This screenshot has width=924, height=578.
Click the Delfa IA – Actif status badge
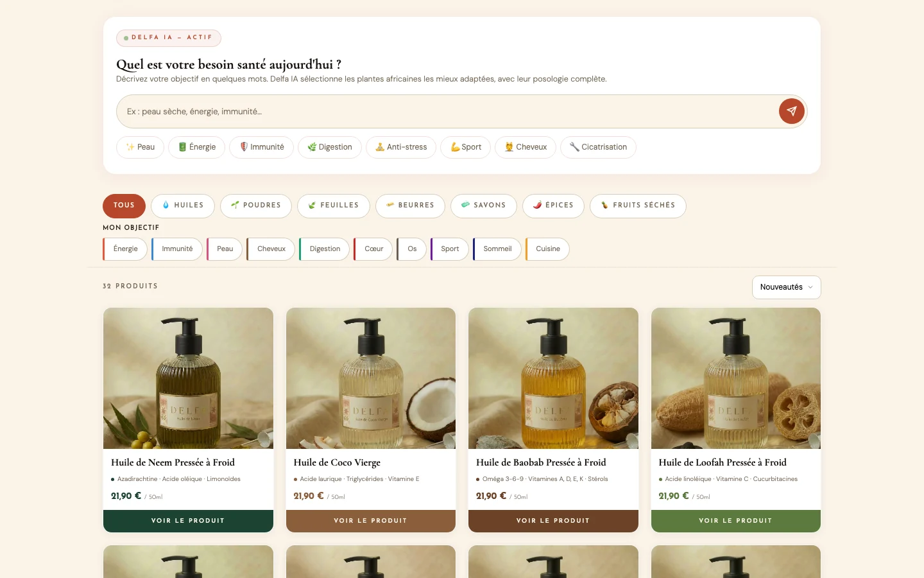[x=169, y=38]
